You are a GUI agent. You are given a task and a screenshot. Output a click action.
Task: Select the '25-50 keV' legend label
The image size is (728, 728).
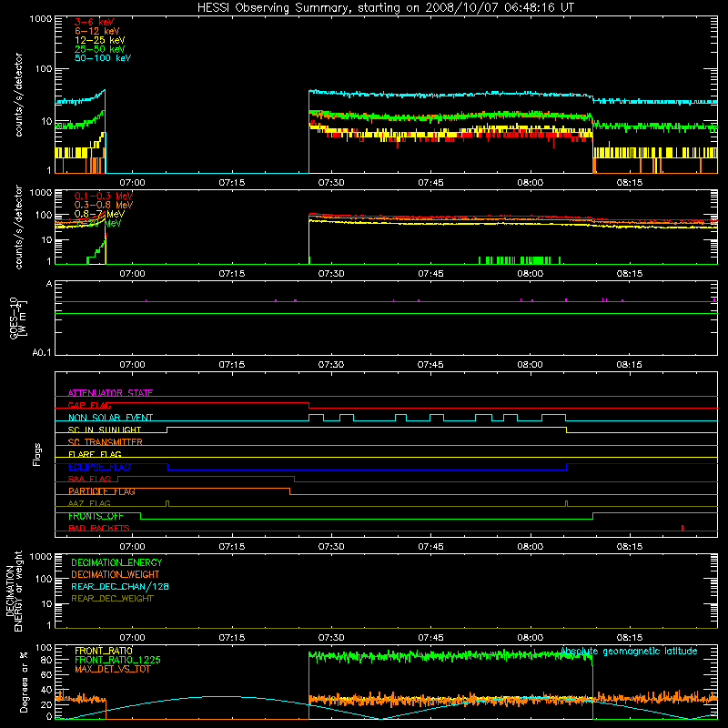coord(100,49)
